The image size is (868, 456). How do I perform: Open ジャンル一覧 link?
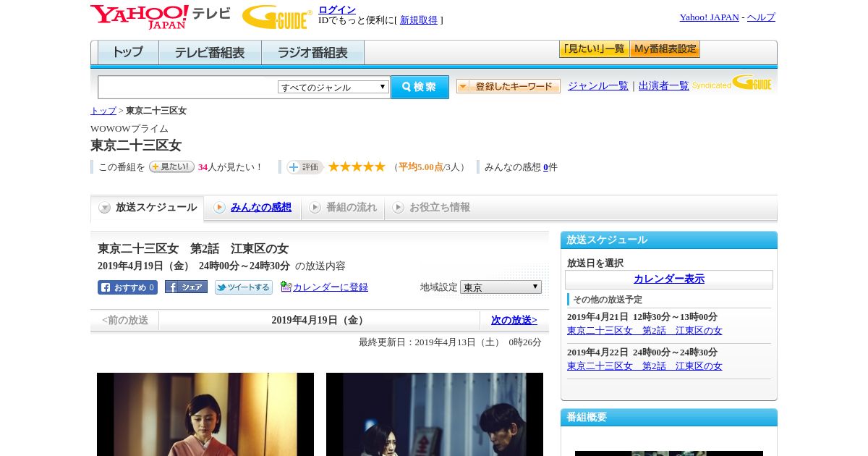598,85
